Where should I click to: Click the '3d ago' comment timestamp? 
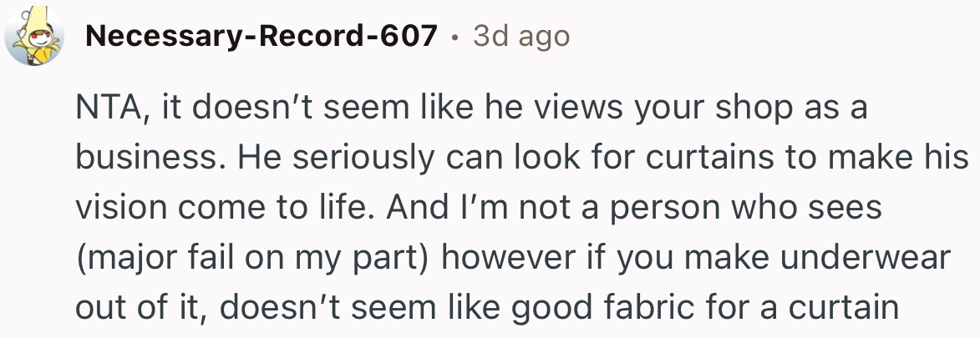(x=521, y=36)
